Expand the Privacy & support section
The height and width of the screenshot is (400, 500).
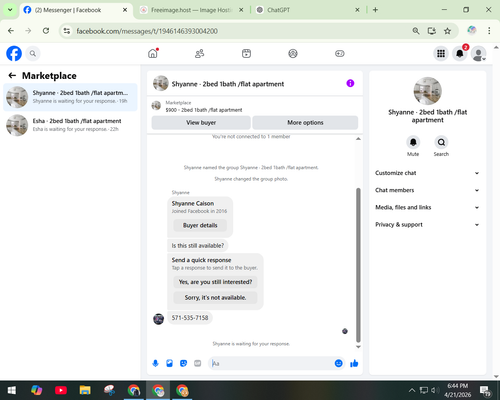[x=427, y=225]
